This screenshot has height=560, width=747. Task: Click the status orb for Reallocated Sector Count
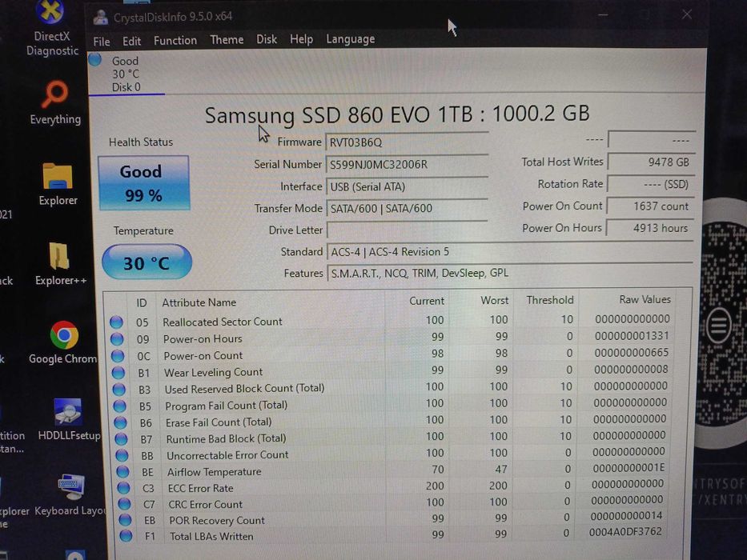point(116,322)
